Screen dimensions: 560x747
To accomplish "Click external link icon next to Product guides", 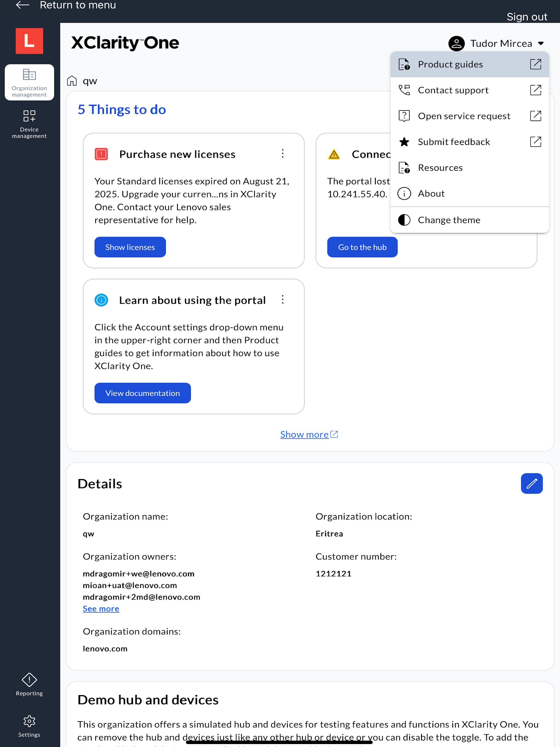I will click(536, 64).
